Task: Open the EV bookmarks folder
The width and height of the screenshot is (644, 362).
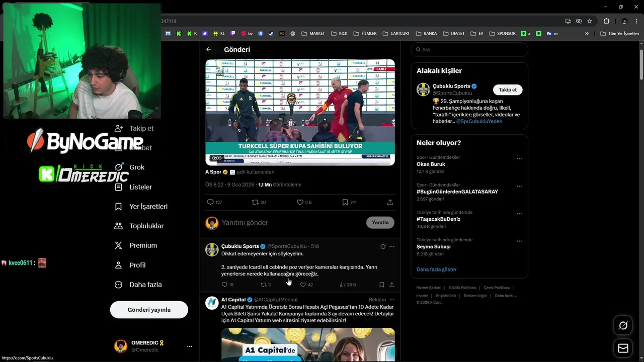Action: [x=477, y=33]
